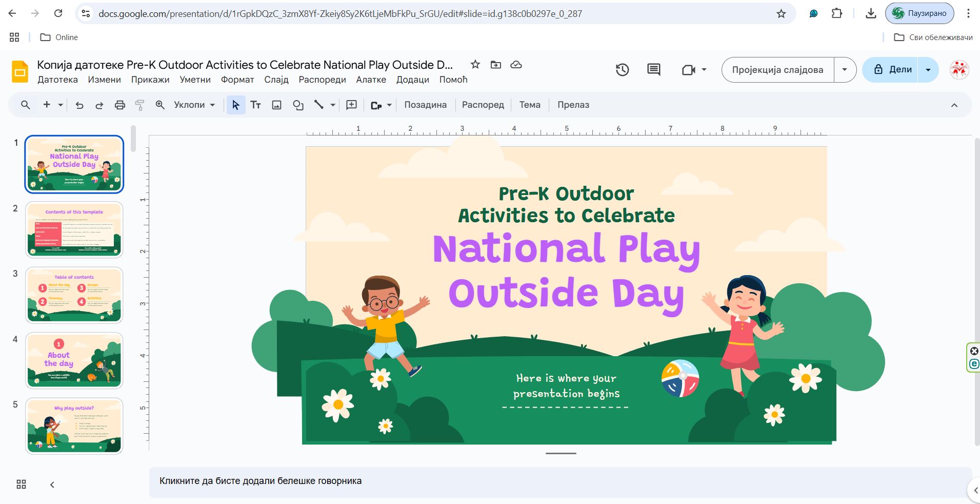Viewport: 980px width, 504px height.
Task: Star the presentation title
Action: [475, 65]
